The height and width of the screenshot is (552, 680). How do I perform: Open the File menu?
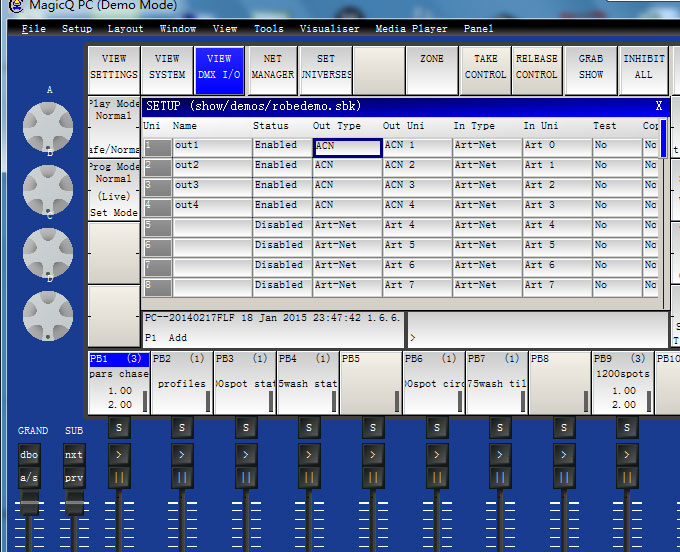tap(33, 29)
